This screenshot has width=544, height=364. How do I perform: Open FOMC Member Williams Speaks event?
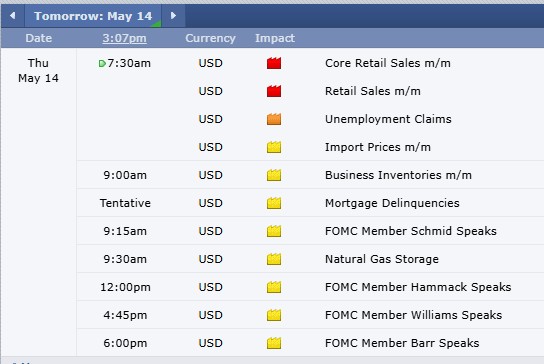pos(414,315)
